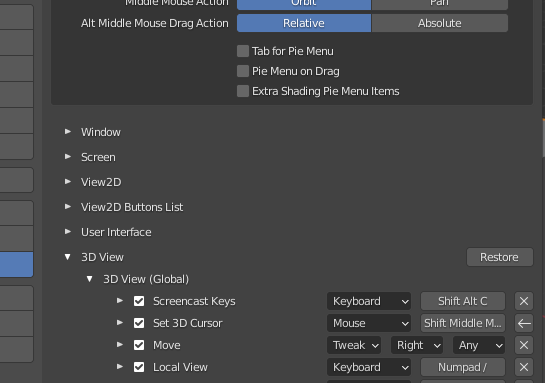Expand Screencast Keys entry details

point(120,301)
